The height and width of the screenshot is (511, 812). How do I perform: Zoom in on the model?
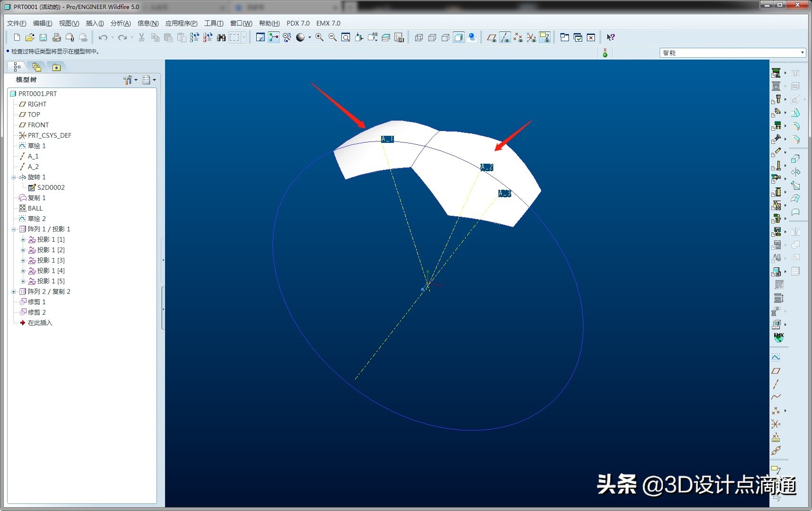pyautogui.click(x=319, y=37)
